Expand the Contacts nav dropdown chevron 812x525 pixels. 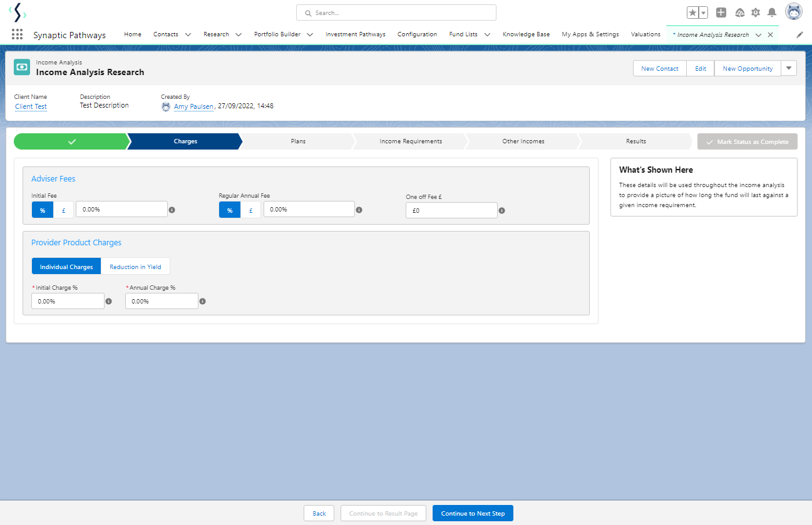pos(188,35)
